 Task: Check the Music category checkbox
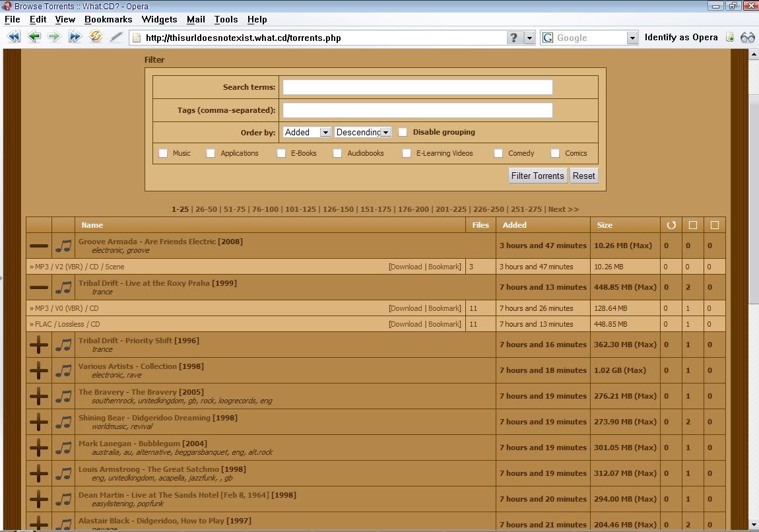(x=163, y=153)
